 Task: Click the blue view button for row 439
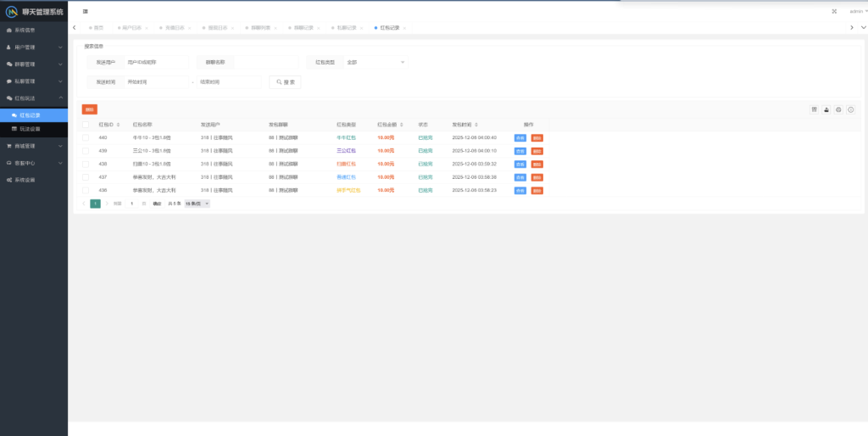pyautogui.click(x=520, y=151)
